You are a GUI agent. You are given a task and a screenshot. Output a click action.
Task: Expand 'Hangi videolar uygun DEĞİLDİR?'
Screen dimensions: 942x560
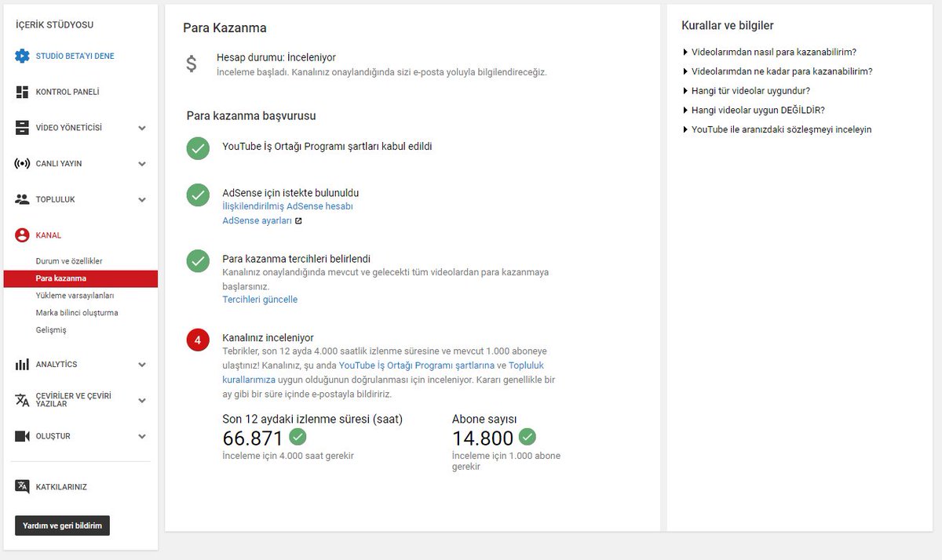click(x=754, y=110)
